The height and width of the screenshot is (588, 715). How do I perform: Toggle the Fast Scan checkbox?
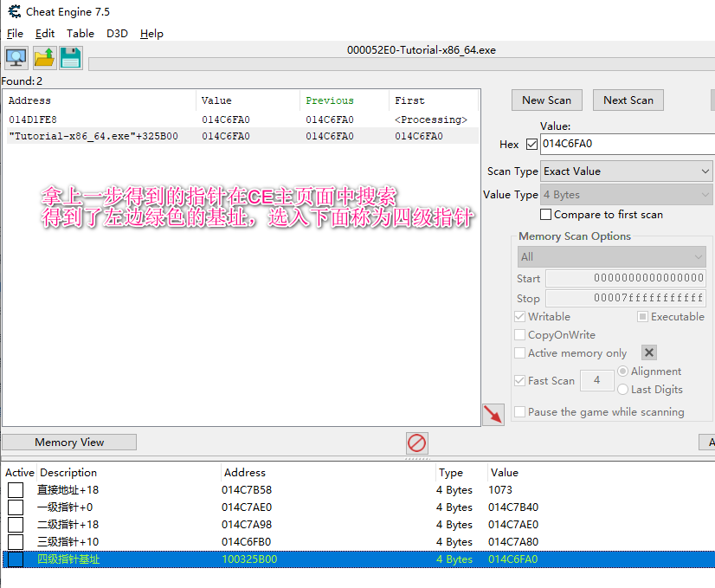tap(519, 380)
